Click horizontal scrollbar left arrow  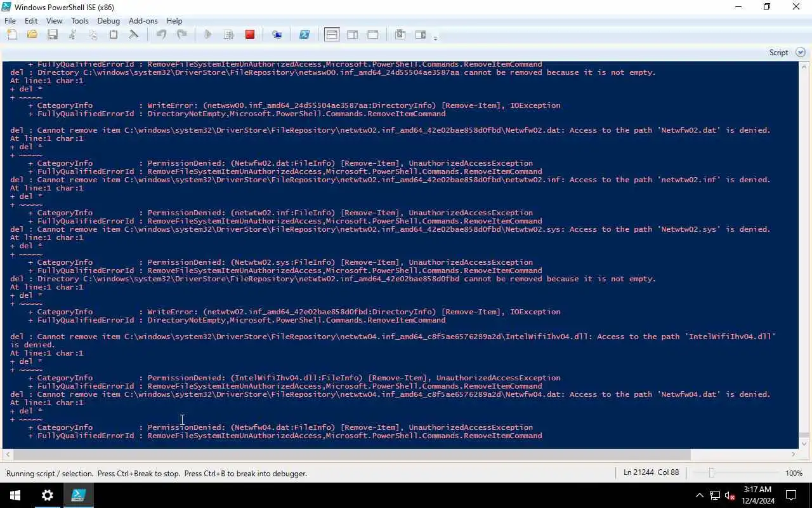[7, 454]
